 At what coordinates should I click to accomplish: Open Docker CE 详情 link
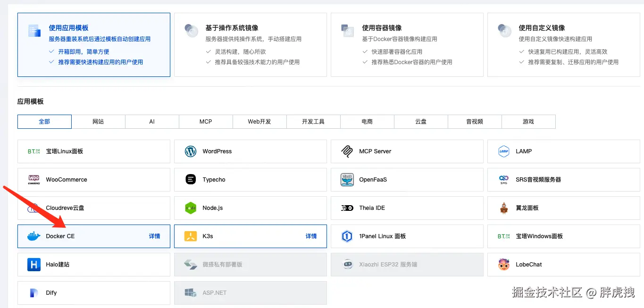pos(155,236)
